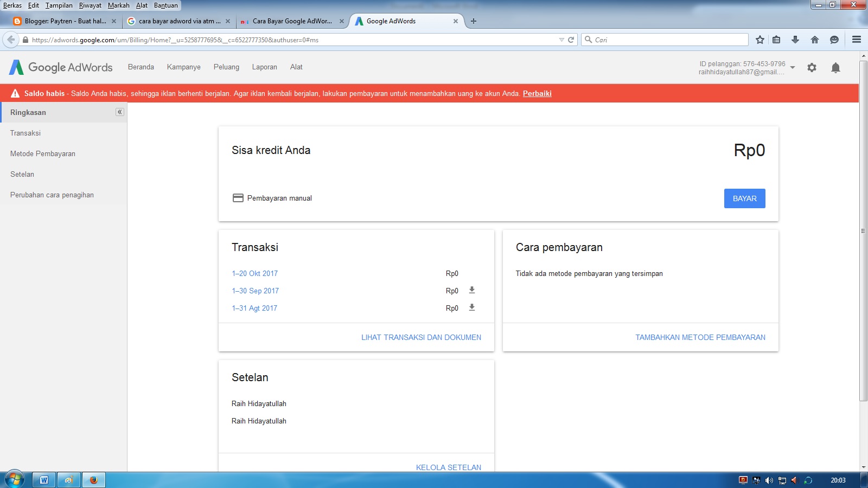Open the 1–20 Okt 2017 transaction link
Image resolution: width=868 pixels, height=488 pixels.
click(254, 273)
